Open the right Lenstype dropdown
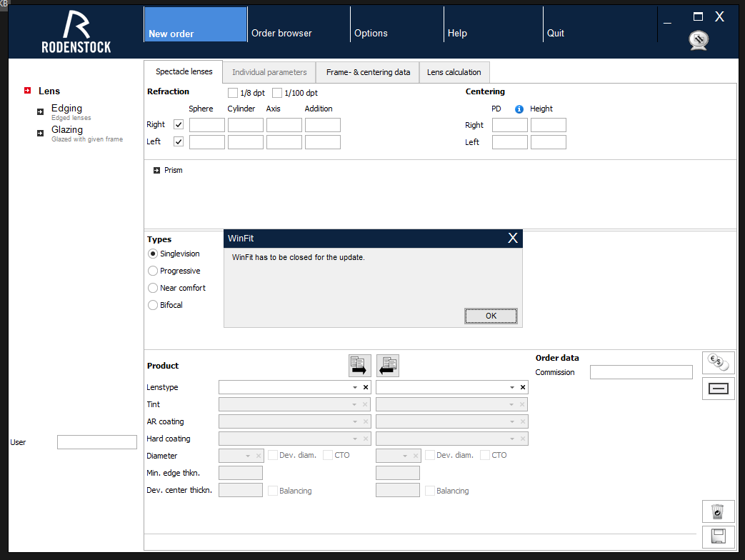This screenshot has width=745, height=560. (511, 387)
